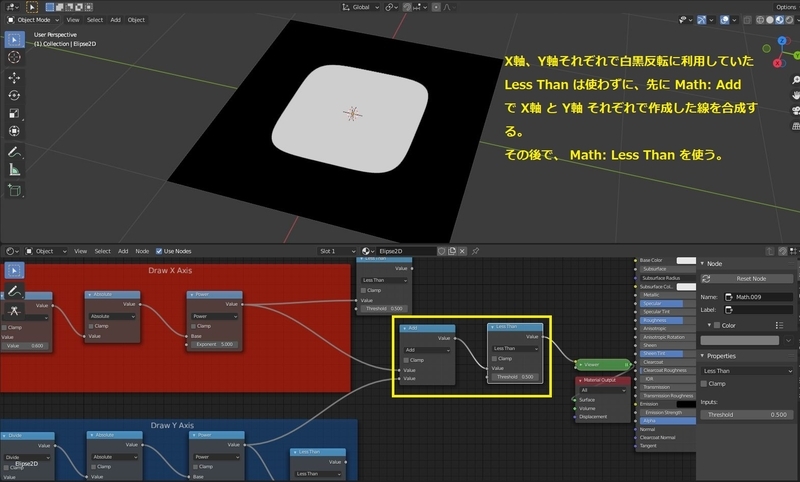Select the Select Box tool in the node editor
The image size is (800, 482).
(x=14, y=270)
